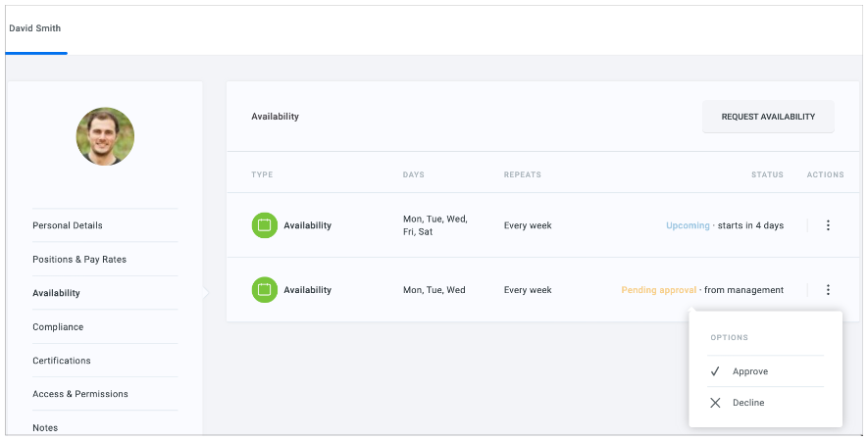The width and height of the screenshot is (868, 440).
Task: Click the three-dot menu for Pending approval row
Action: 828,290
